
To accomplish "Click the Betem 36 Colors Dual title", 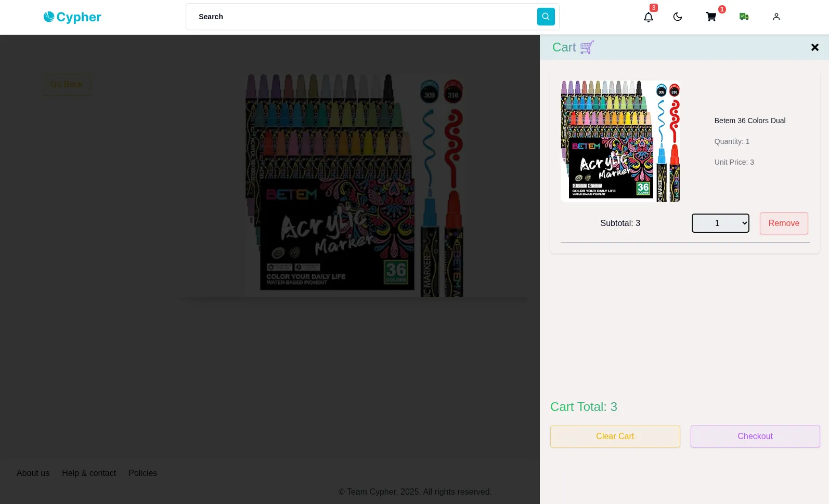I will pyautogui.click(x=749, y=121).
